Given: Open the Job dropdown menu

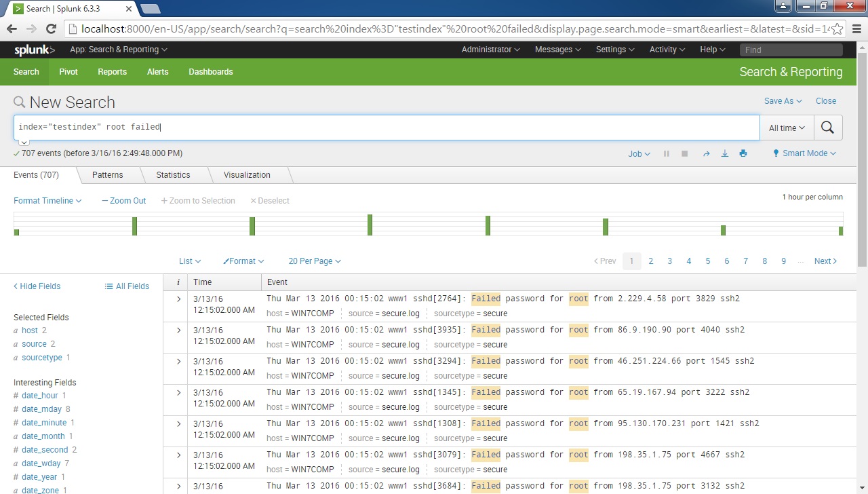Looking at the screenshot, I should coord(638,153).
